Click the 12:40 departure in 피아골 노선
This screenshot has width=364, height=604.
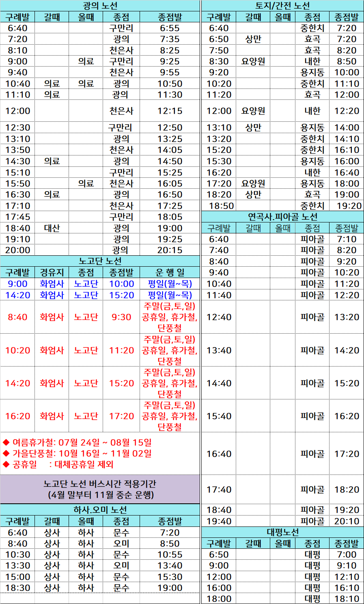point(219,317)
